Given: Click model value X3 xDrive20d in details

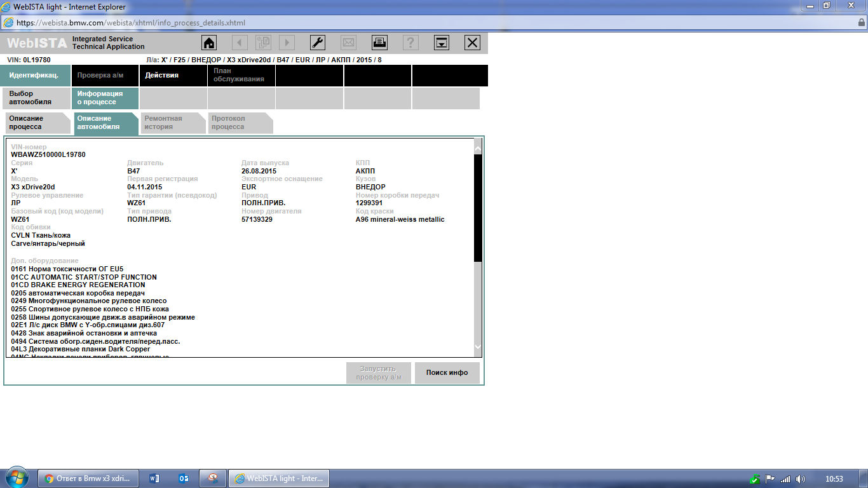Looking at the screenshot, I should click(33, 187).
